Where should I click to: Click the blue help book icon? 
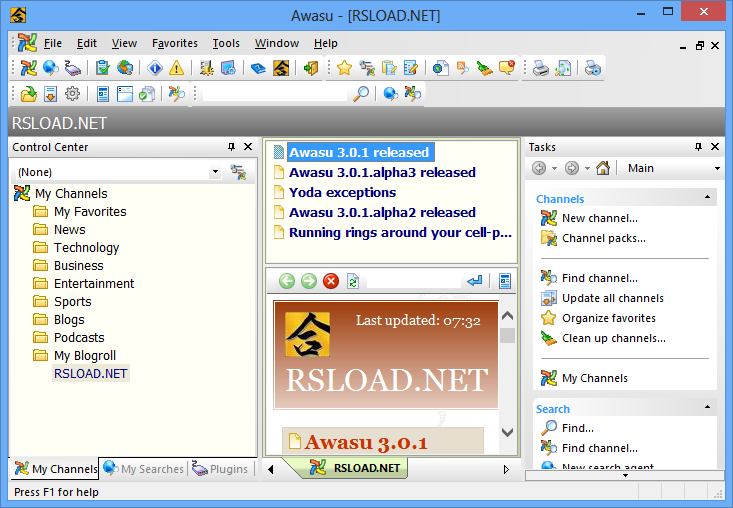pos(258,68)
